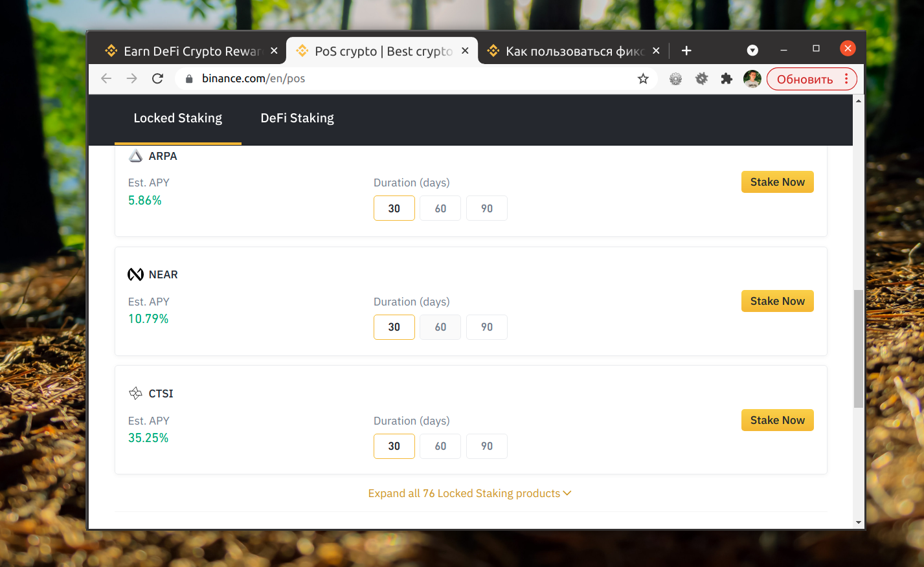
Task: Click the ARPA coin name
Action: click(163, 156)
